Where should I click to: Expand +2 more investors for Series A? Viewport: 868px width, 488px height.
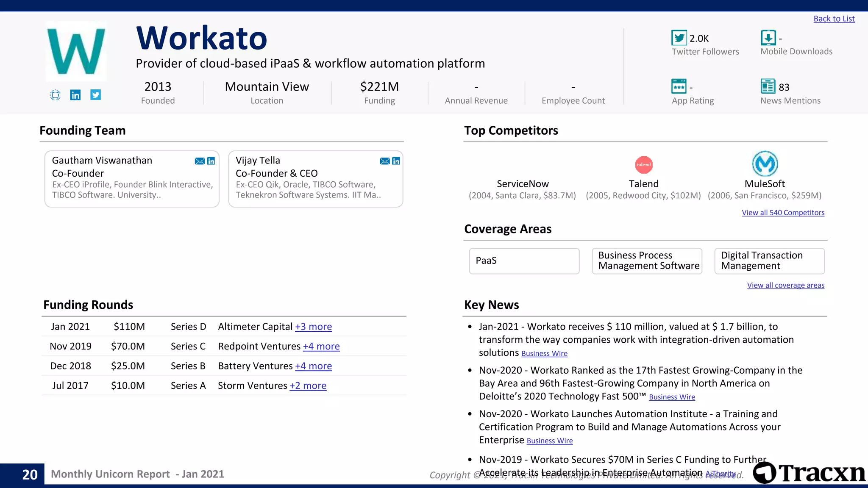(308, 385)
